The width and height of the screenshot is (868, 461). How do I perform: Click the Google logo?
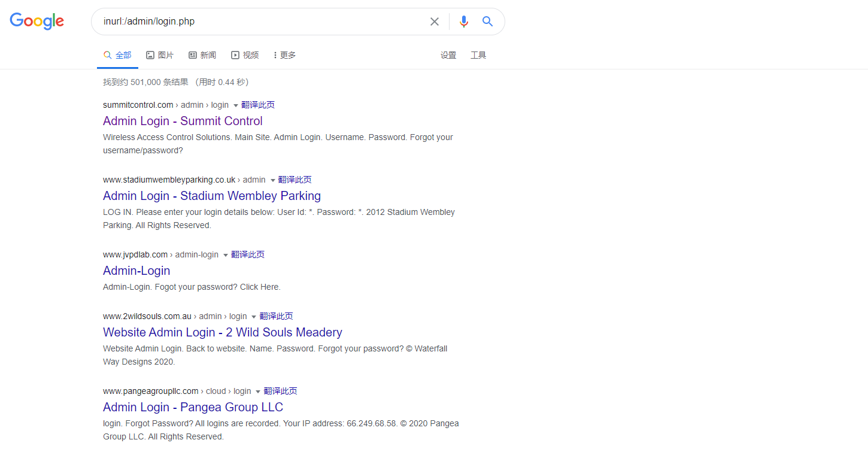click(37, 22)
